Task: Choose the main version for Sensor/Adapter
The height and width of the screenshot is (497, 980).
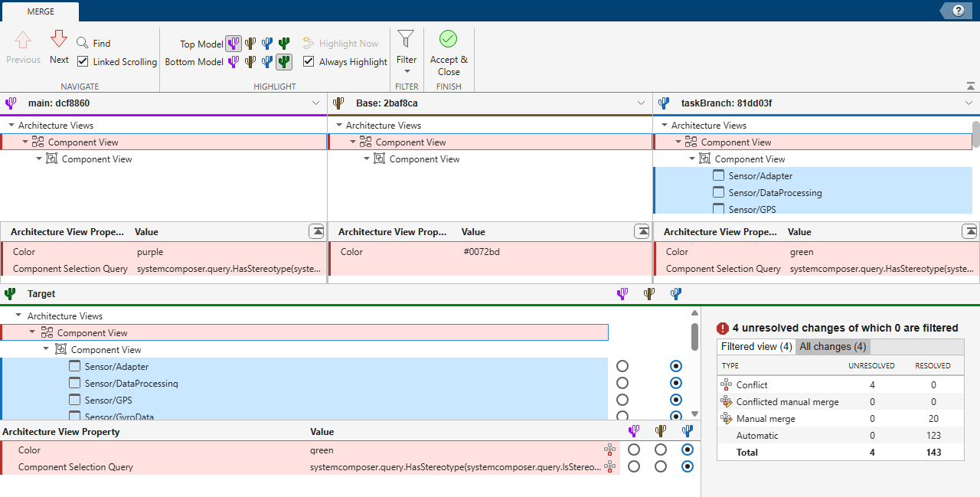Action: [x=622, y=366]
